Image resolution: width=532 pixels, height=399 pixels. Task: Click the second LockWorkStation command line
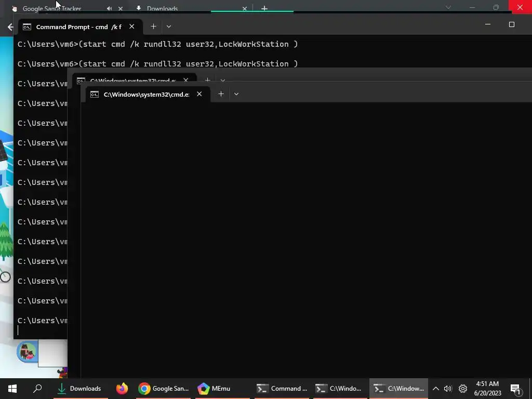coord(158,64)
